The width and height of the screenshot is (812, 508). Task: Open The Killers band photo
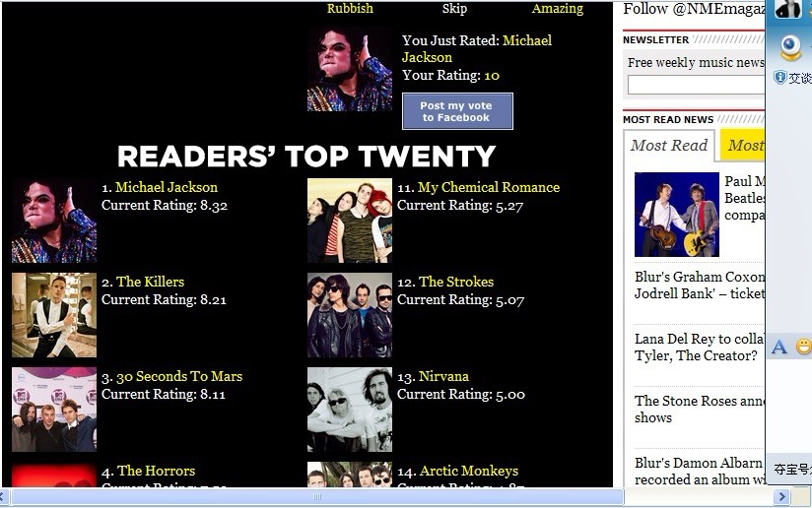pos(54,315)
